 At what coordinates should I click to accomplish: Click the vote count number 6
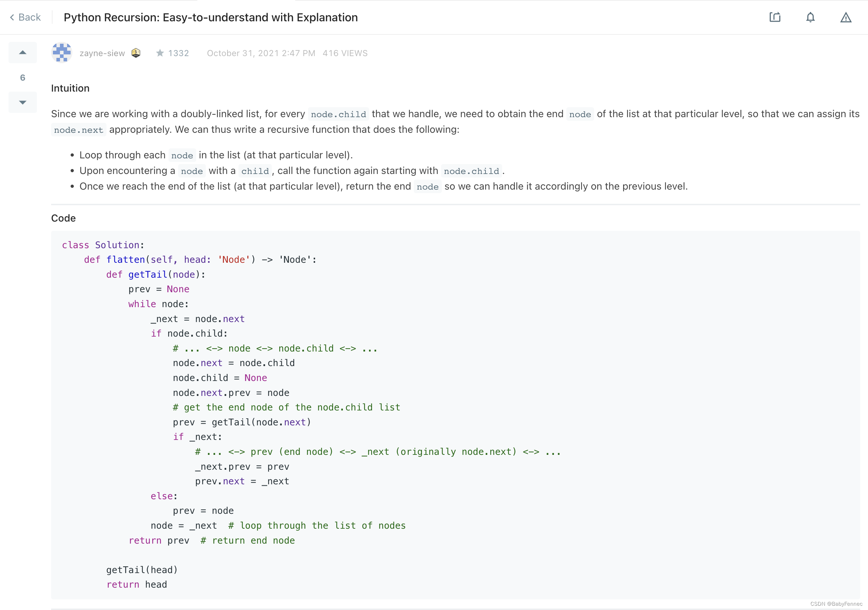tap(23, 77)
